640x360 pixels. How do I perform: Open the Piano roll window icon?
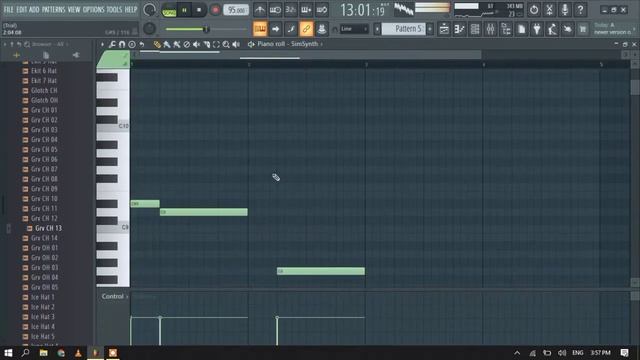click(x=459, y=29)
